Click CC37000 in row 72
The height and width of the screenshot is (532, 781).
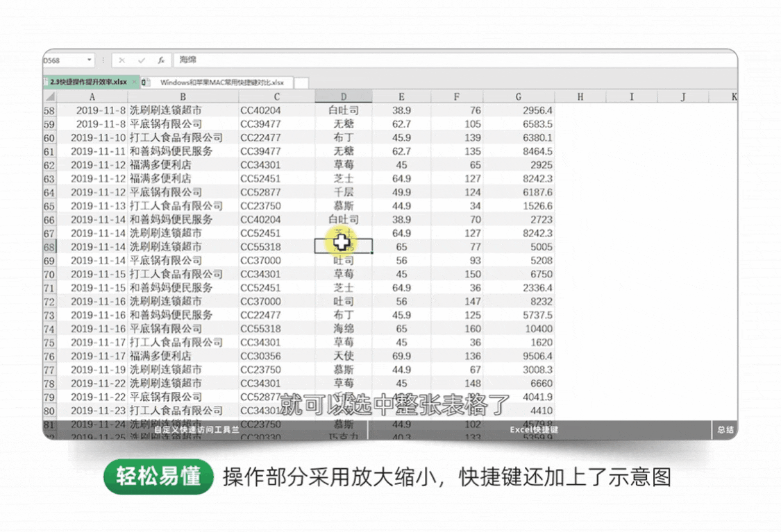pos(260,302)
